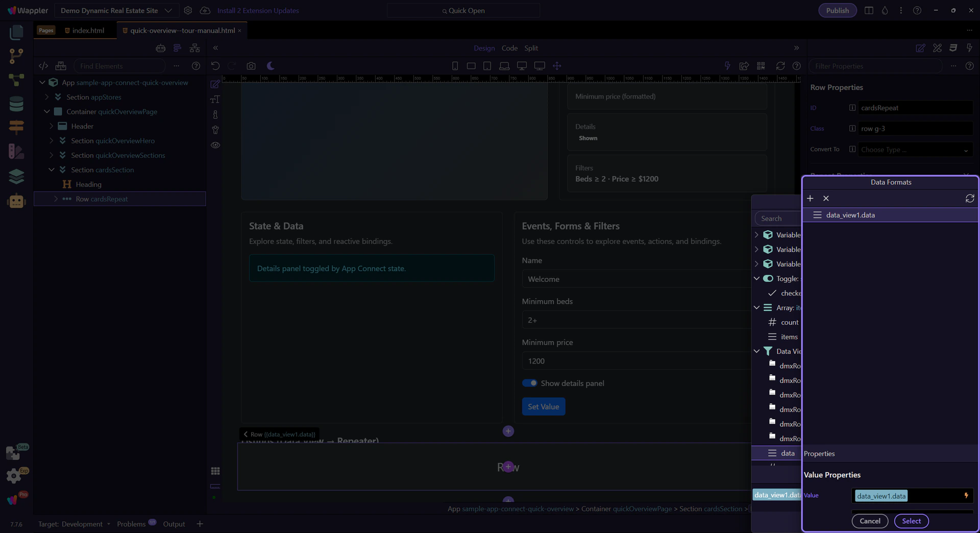This screenshot has height=533, width=980.
Task: Click the plus icon in Data Formats
Action: [x=810, y=198]
